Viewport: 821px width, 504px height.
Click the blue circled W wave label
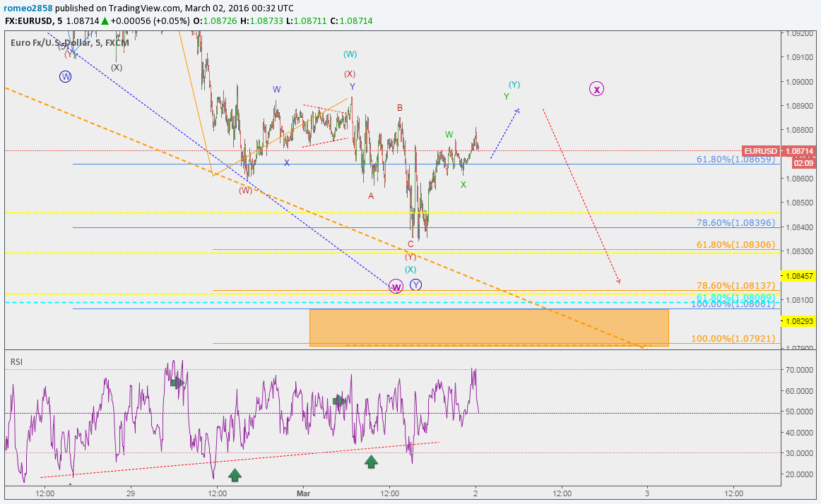[66, 76]
